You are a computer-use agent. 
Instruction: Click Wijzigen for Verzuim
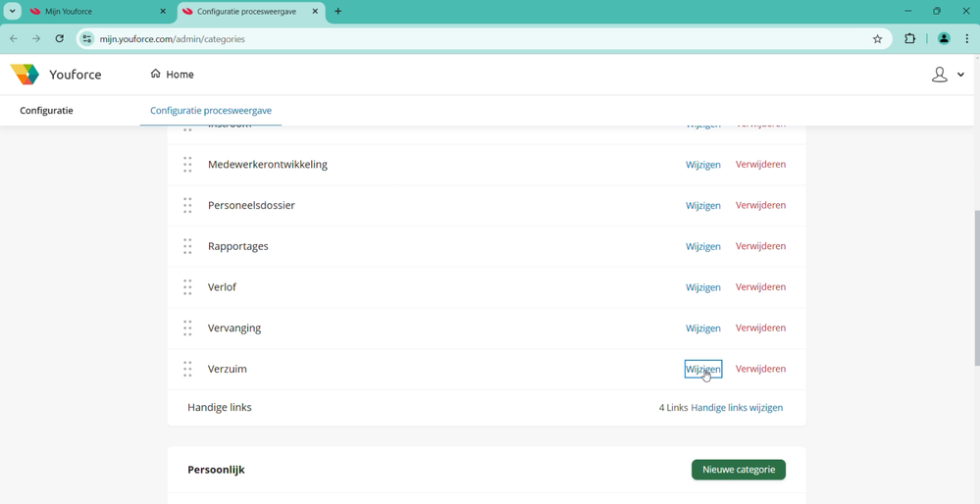[703, 369]
